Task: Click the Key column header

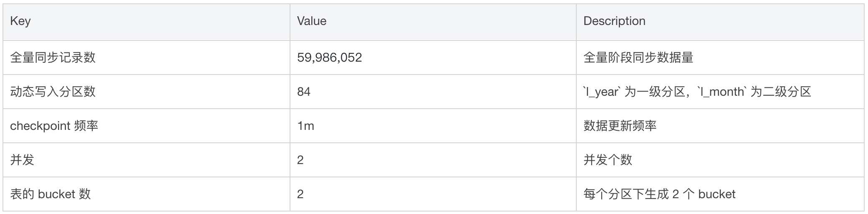Action: click(20, 21)
